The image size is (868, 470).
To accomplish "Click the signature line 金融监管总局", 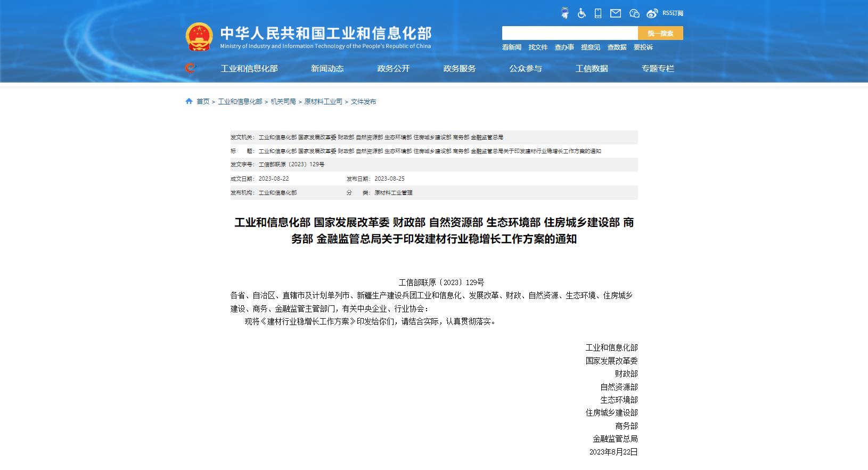I will (615, 439).
